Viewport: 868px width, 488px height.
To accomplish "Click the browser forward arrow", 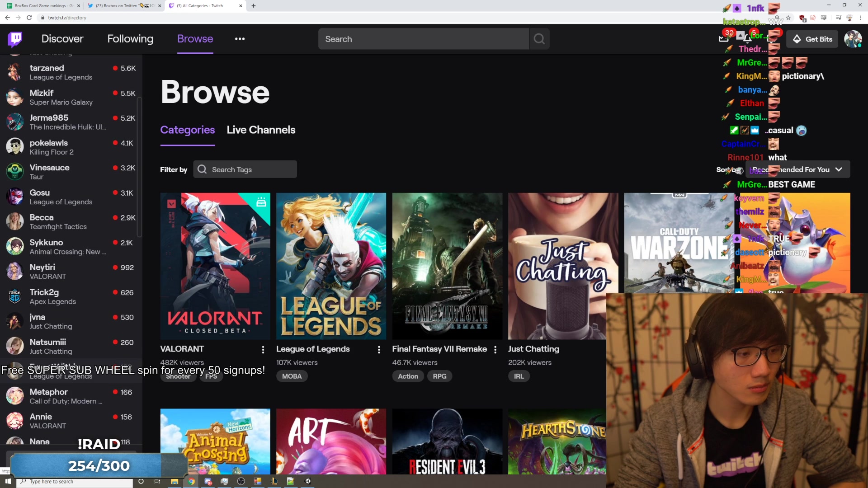I will 18,18.
